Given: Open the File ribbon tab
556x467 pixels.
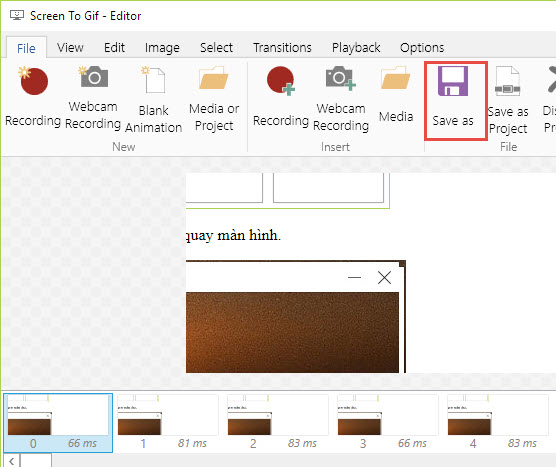Looking at the screenshot, I should [26, 48].
